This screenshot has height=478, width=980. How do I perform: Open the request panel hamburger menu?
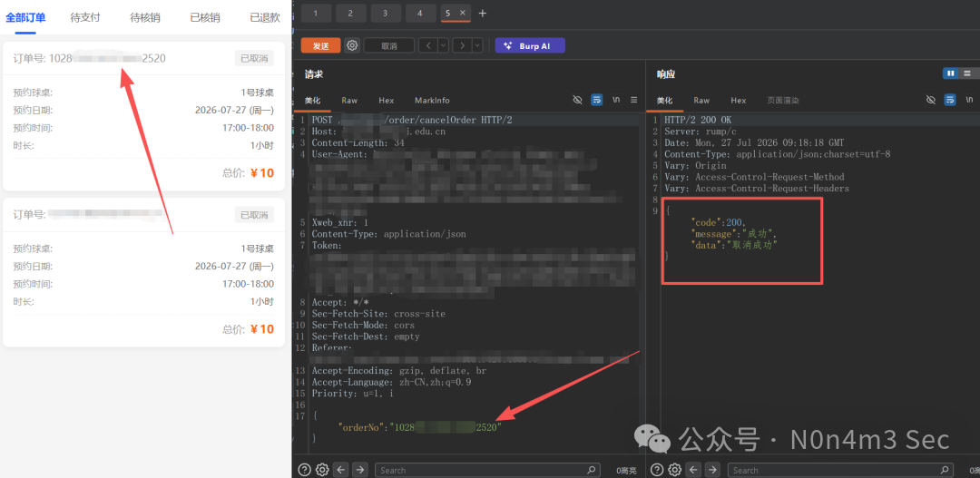[633, 100]
